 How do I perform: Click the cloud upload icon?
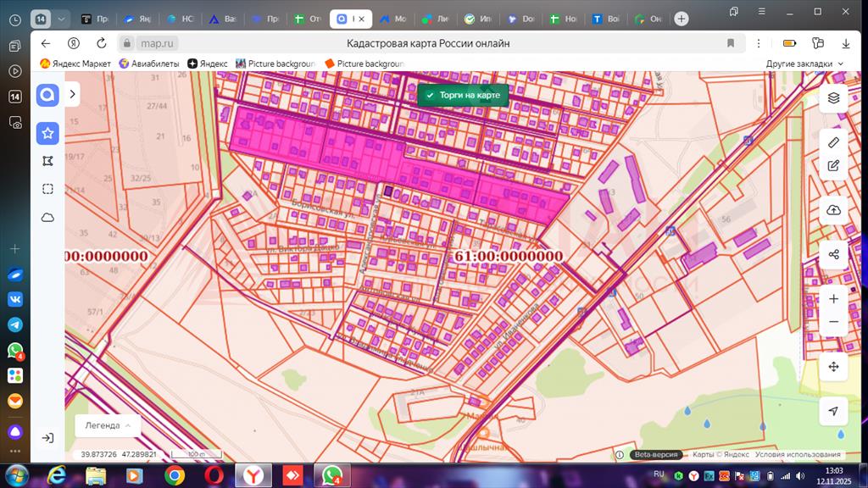coord(833,210)
